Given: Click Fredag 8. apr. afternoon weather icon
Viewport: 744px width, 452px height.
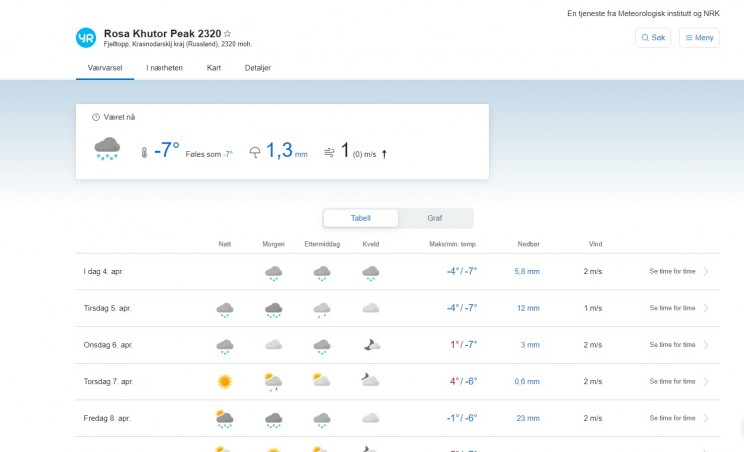Looking at the screenshot, I should pyautogui.click(x=322, y=420).
